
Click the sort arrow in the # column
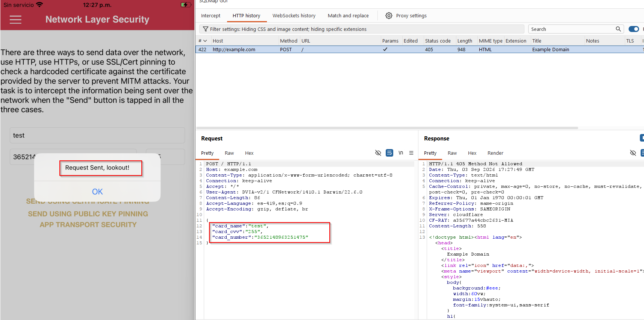(x=205, y=41)
